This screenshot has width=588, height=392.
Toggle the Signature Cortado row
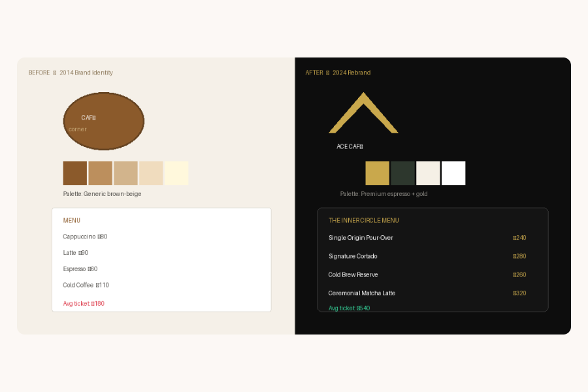point(353,256)
